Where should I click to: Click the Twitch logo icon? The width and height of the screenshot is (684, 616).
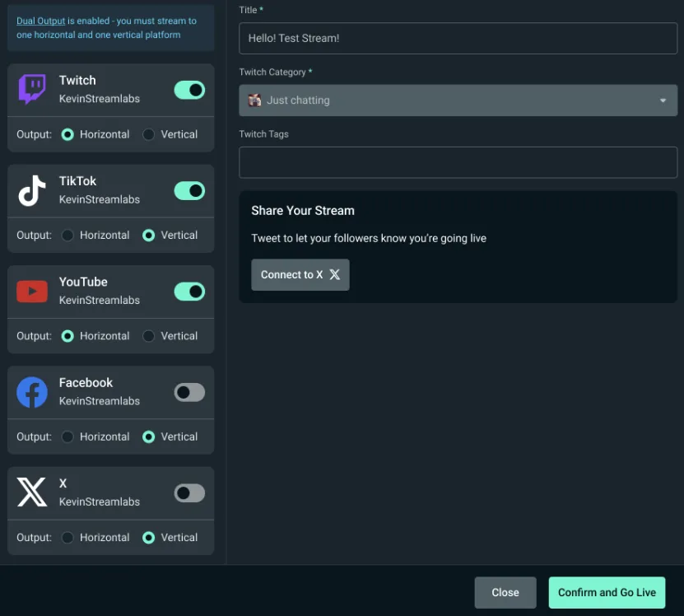click(32, 90)
